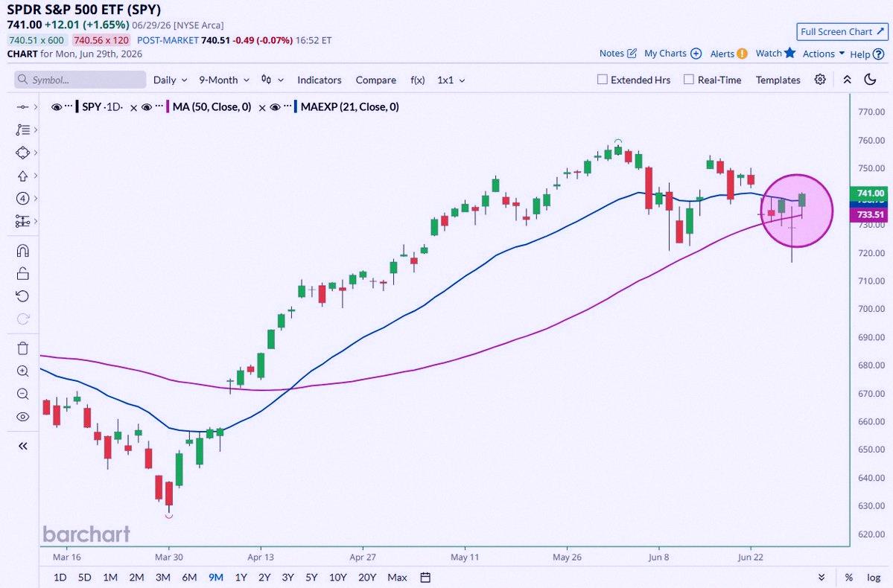Open the Templates menu
The image size is (893, 588).
pyautogui.click(x=778, y=80)
